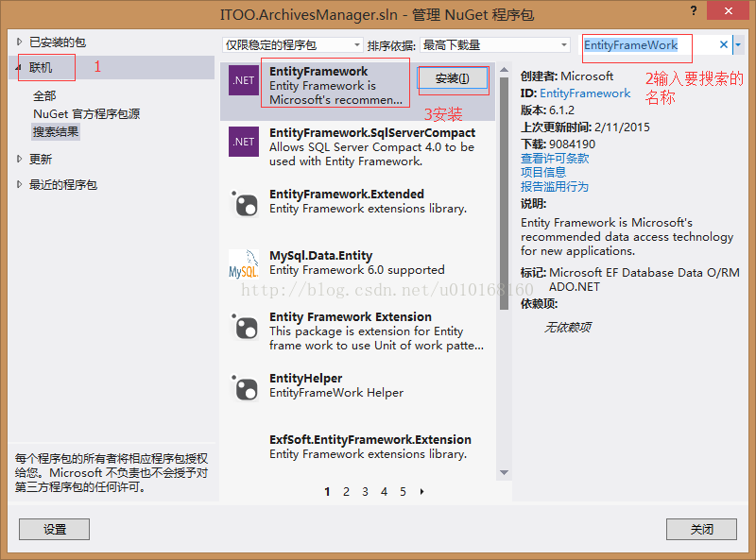
Task: Click the current page number 1
Action: click(x=327, y=492)
